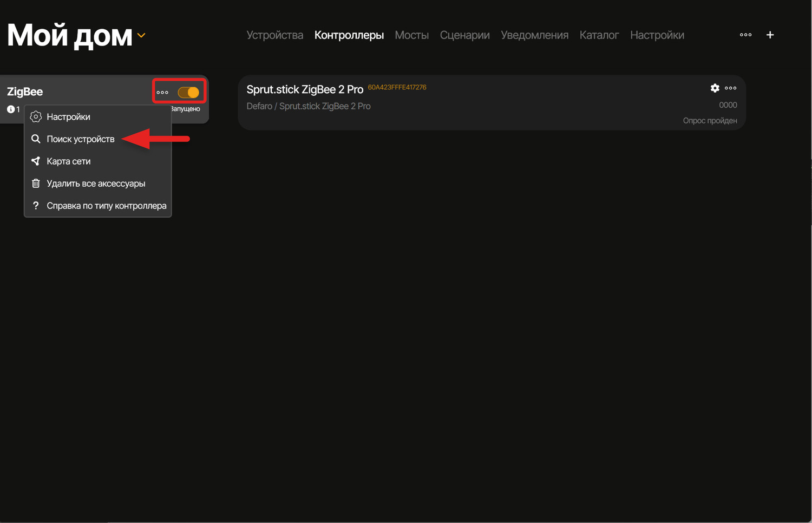Choose Карта сети in the context menu
This screenshot has height=523, width=812.
point(68,161)
